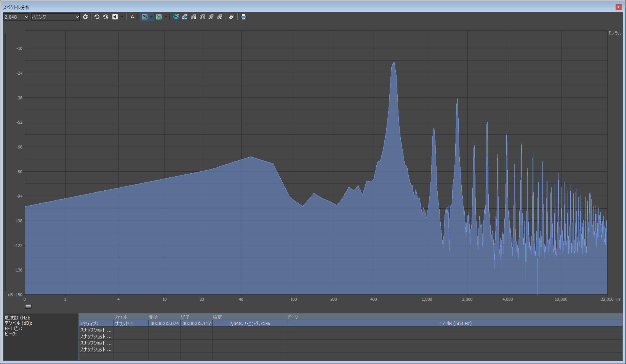Open the FFT size dropdown showing 2,048
Image resolution: width=626 pixels, height=364 pixels.
pos(16,17)
